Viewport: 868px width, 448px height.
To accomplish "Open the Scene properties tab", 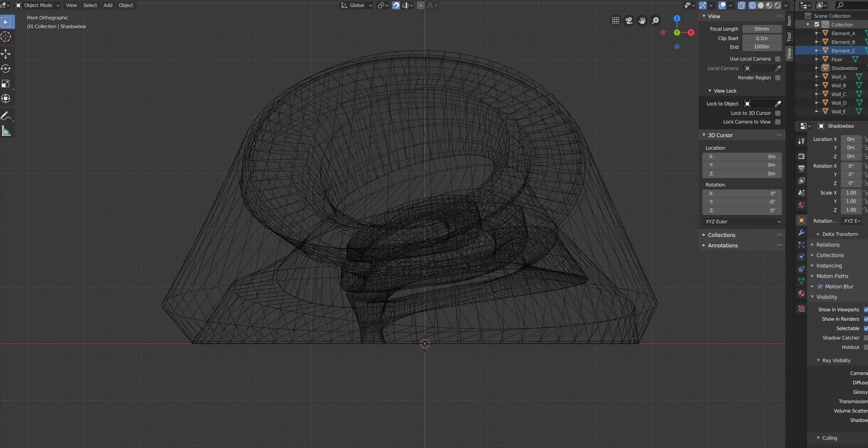I will (801, 193).
